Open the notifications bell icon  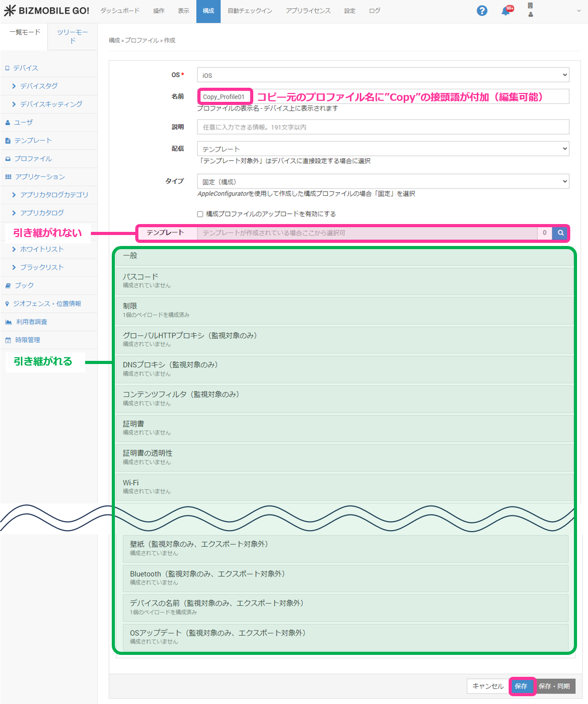click(505, 11)
